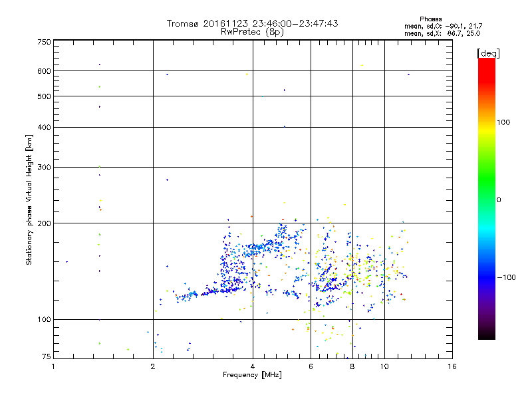Click the y-axis label '400'
532x399 pixels.
click(44, 127)
